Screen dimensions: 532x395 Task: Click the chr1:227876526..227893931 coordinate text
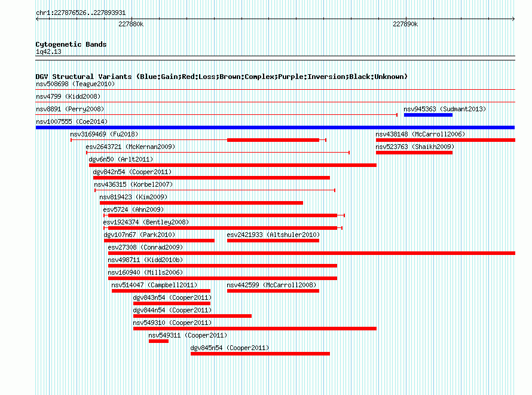[81, 13]
